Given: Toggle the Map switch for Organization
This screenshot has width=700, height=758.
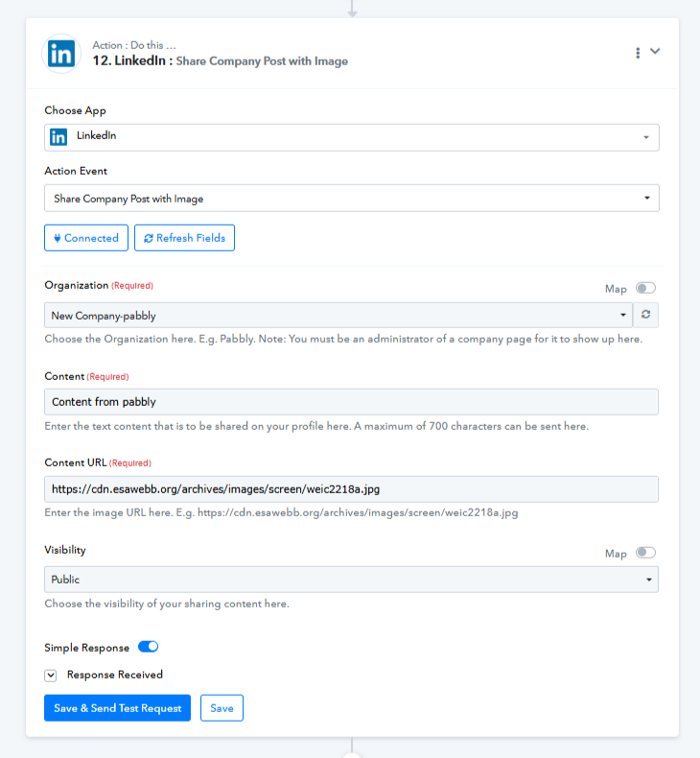Looking at the screenshot, I should click(x=645, y=288).
